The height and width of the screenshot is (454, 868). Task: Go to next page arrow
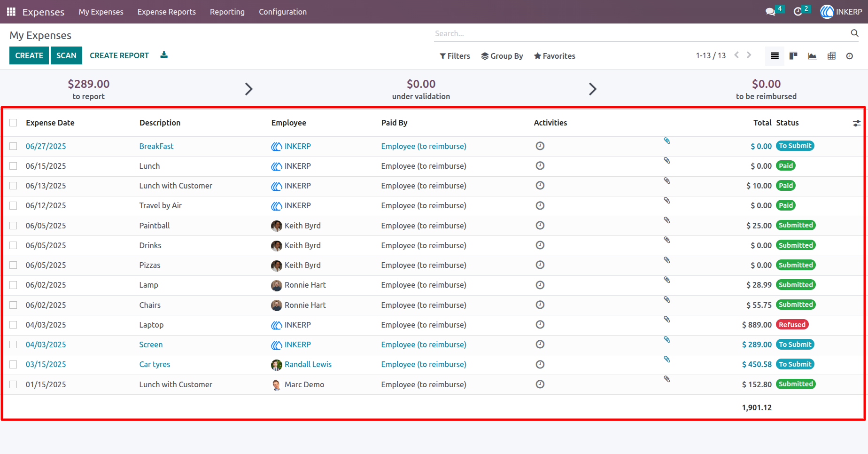coord(749,55)
